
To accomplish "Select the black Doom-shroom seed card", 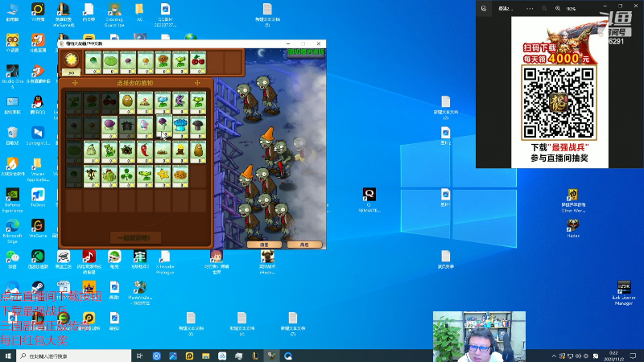I will pos(198,128).
